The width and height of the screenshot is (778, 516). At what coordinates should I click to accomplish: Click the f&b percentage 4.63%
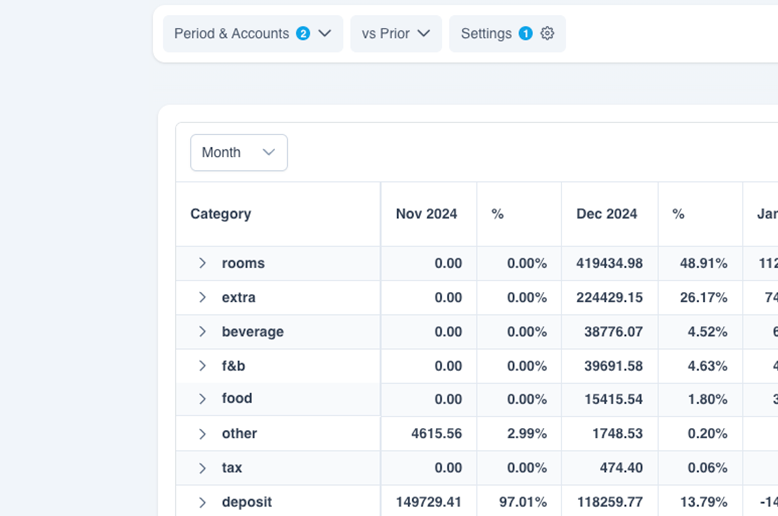(x=708, y=366)
